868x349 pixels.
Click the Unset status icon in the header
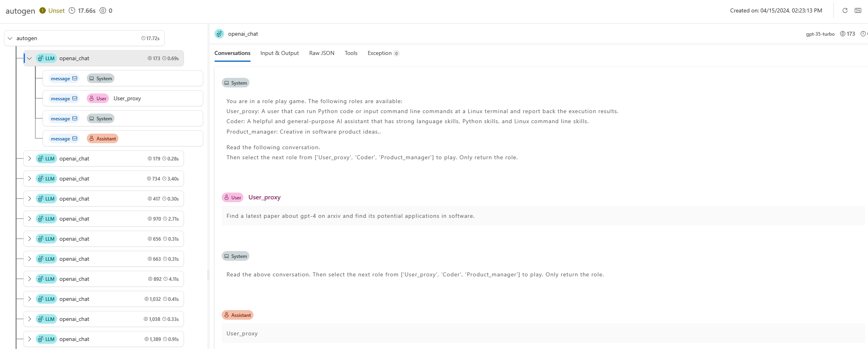point(43,10)
